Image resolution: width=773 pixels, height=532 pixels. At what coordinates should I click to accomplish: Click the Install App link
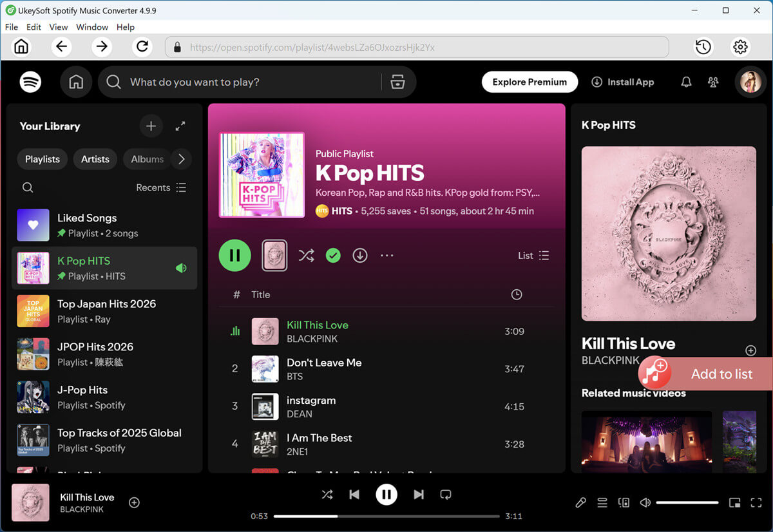622,82
